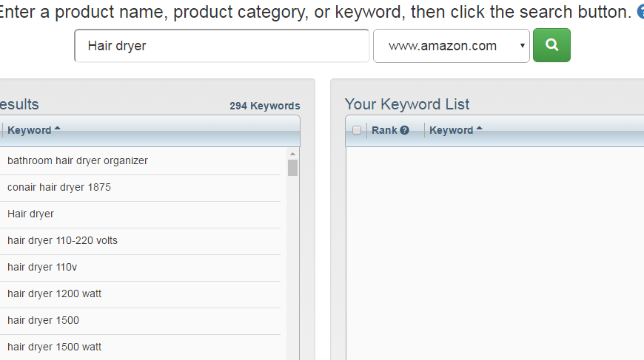Click the Rank help question icon

click(405, 131)
